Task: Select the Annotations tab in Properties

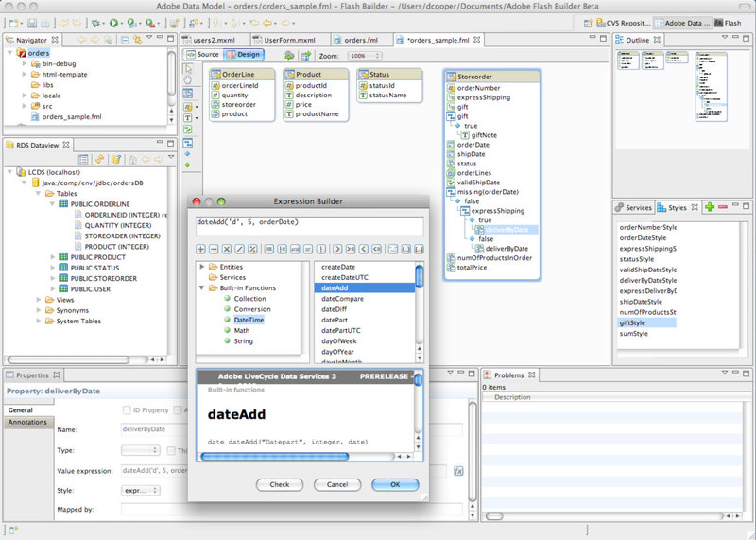Action: pos(27,422)
